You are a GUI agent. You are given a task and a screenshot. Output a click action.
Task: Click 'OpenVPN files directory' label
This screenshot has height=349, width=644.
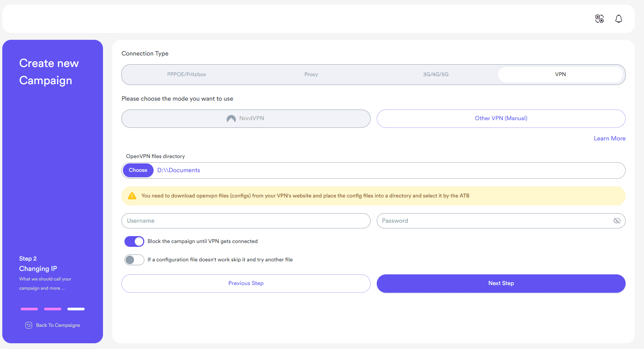pyautogui.click(x=155, y=157)
